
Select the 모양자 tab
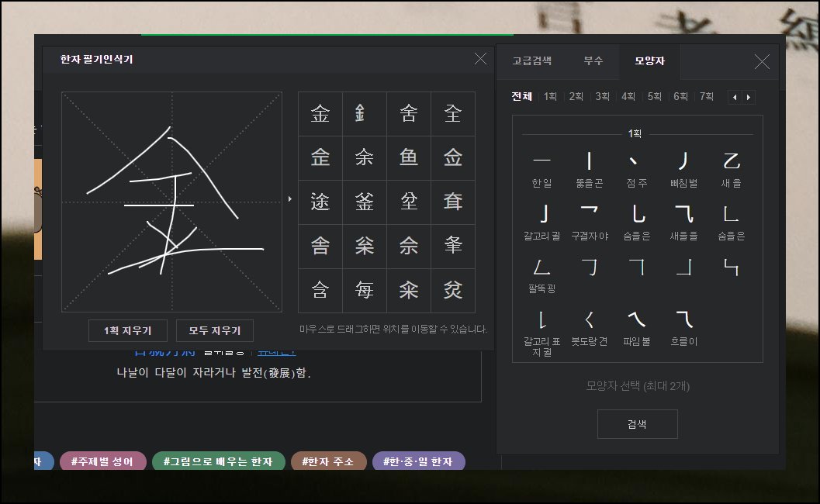tap(649, 60)
